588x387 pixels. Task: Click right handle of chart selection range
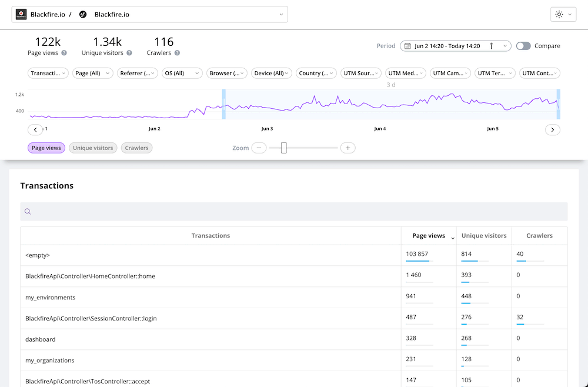click(559, 104)
